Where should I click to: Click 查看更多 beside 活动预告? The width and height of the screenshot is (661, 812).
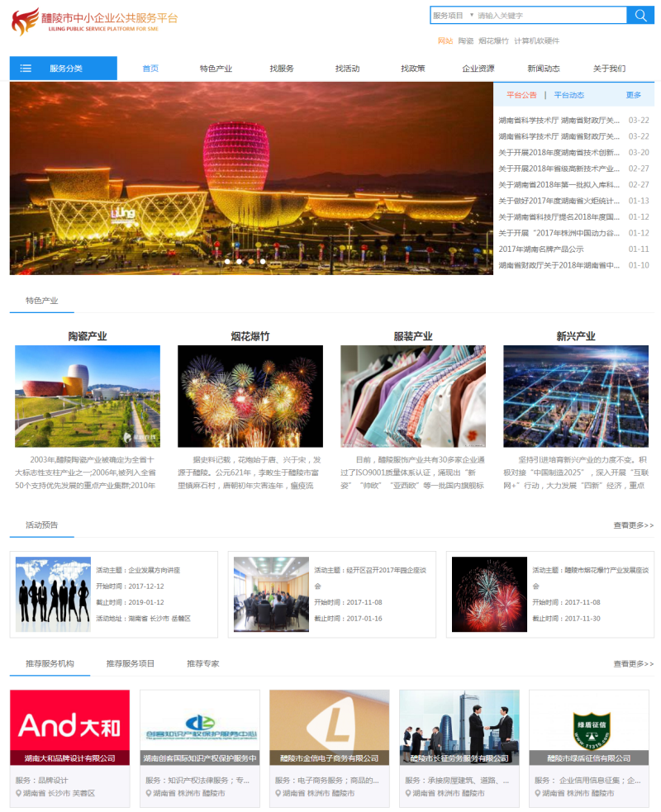click(633, 525)
